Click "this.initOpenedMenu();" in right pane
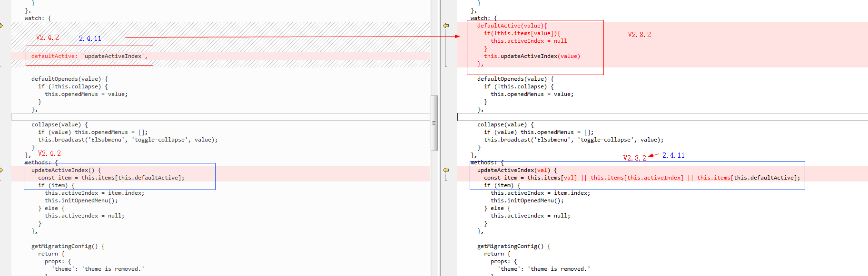Screen dimensions: 868x276 pyautogui.click(x=527, y=200)
